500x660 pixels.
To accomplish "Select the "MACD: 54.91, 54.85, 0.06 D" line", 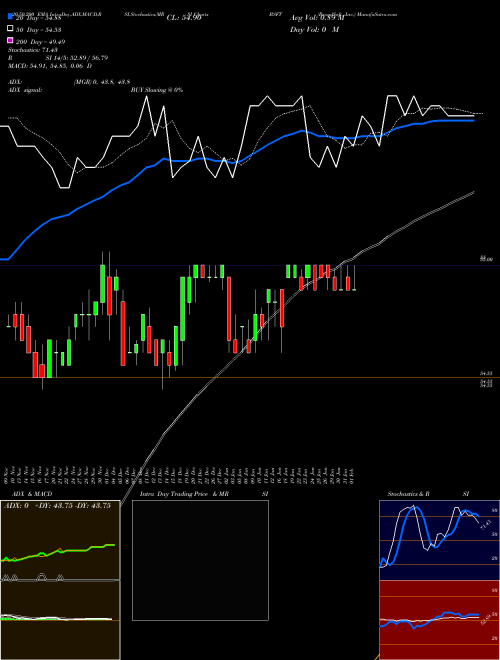I will pyautogui.click(x=50, y=66).
